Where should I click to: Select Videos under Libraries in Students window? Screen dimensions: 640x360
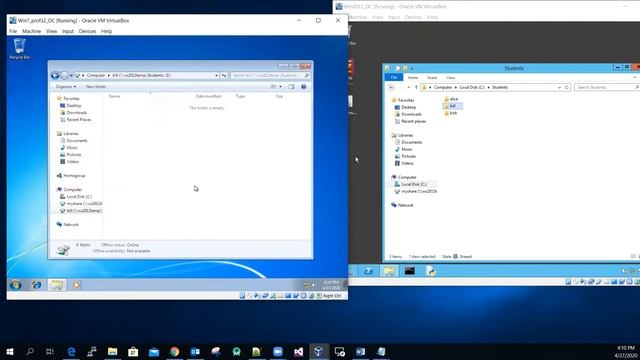click(x=404, y=163)
